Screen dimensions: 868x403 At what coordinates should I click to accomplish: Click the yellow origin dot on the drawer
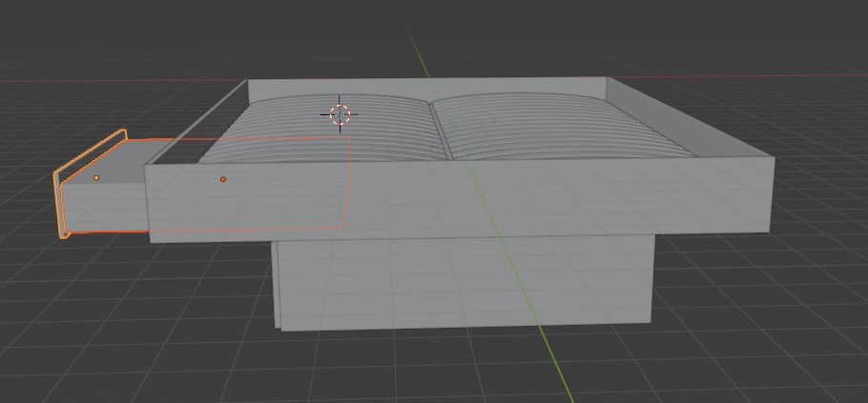coord(96,178)
